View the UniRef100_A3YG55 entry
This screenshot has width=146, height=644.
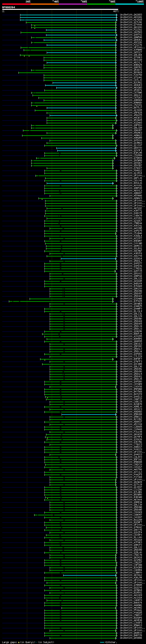coord(131,337)
